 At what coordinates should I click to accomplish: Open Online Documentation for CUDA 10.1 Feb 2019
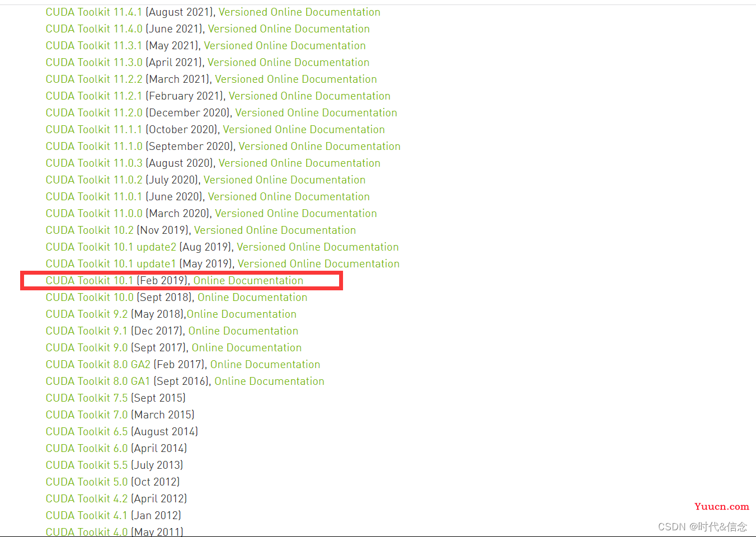(x=248, y=280)
